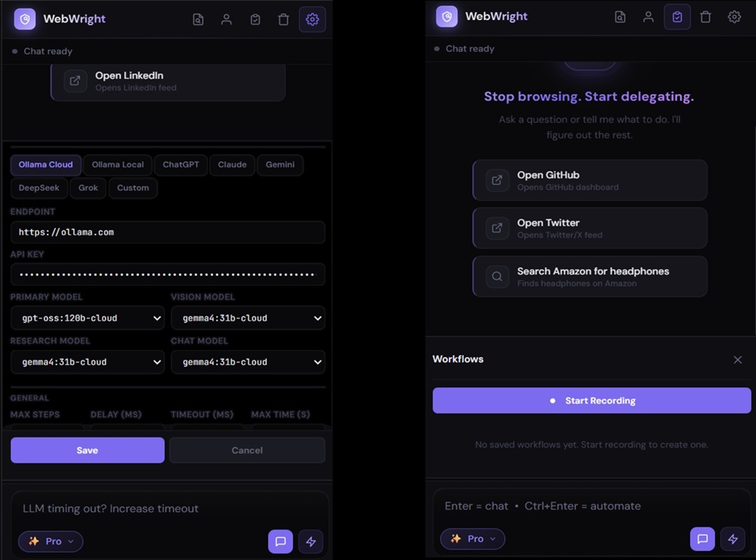Open the workflows clipboard icon in the left panel
The height and width of the screenshot is (560, 756).
(x=255, y=20)
